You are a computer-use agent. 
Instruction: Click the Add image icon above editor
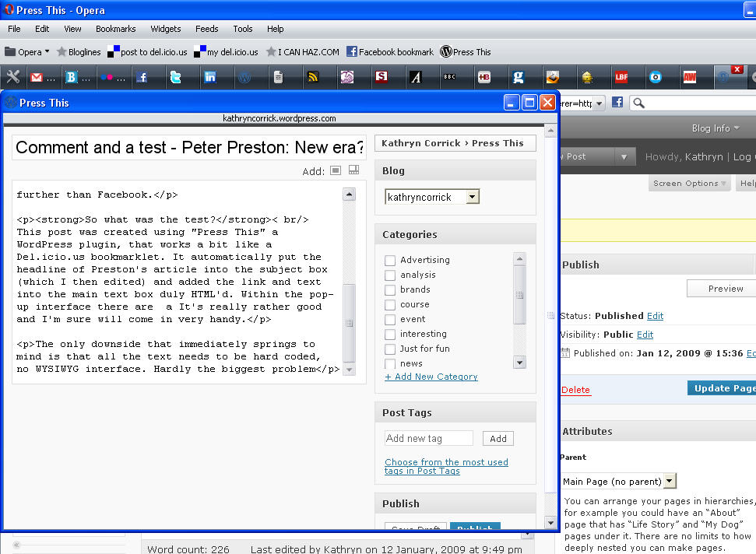pos(336,170)
